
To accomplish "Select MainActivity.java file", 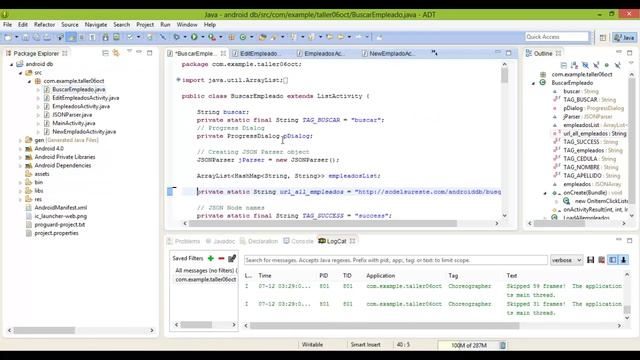I will coord(73,123).
